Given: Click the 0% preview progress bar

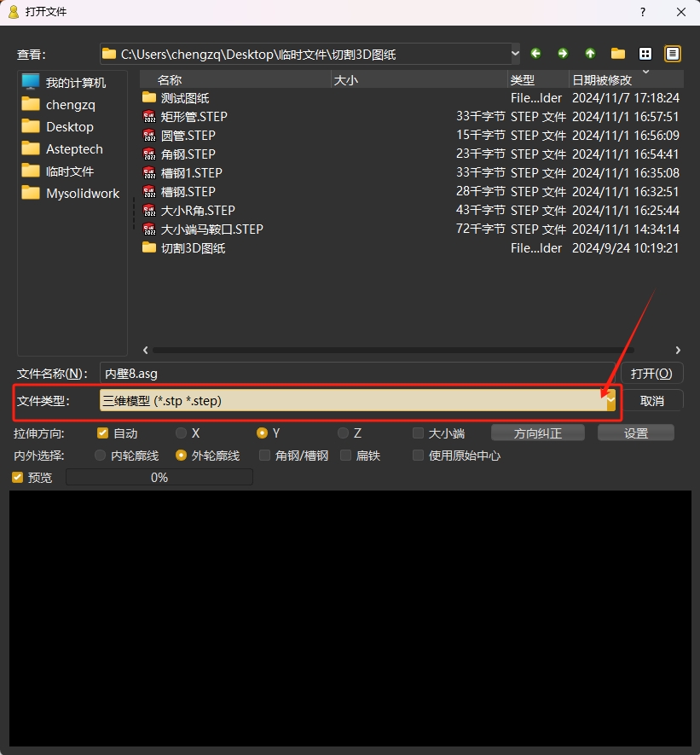Looking at the screenshot, I should (159, 477).
